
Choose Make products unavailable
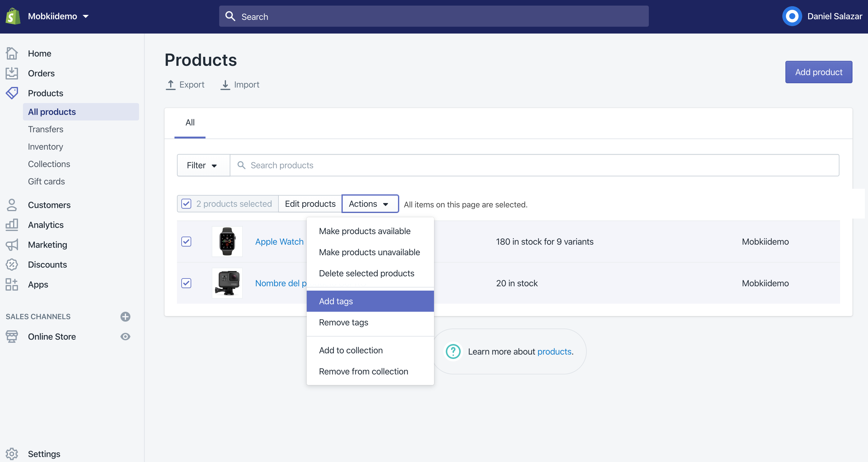click(x=370, y=252)
